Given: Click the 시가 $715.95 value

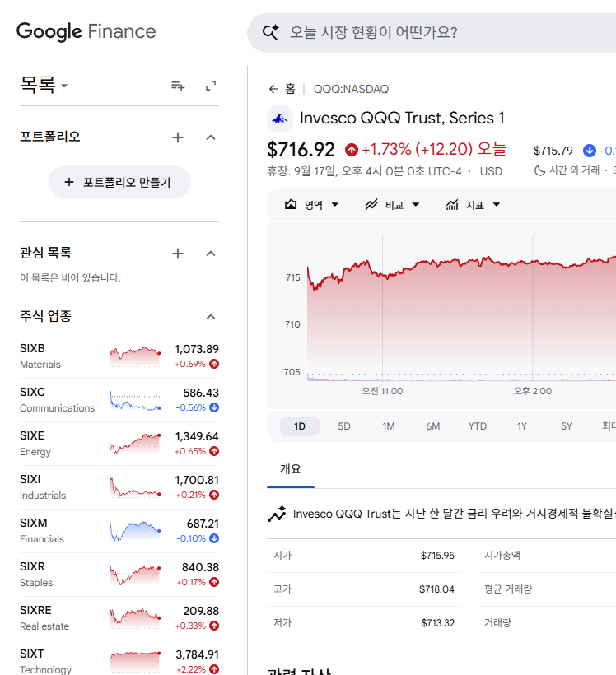Looking at the screenshot, I should (437, 556).
